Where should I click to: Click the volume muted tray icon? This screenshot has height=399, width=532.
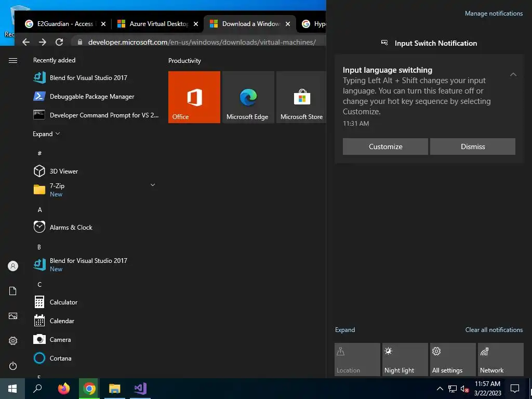pos(465,389)
